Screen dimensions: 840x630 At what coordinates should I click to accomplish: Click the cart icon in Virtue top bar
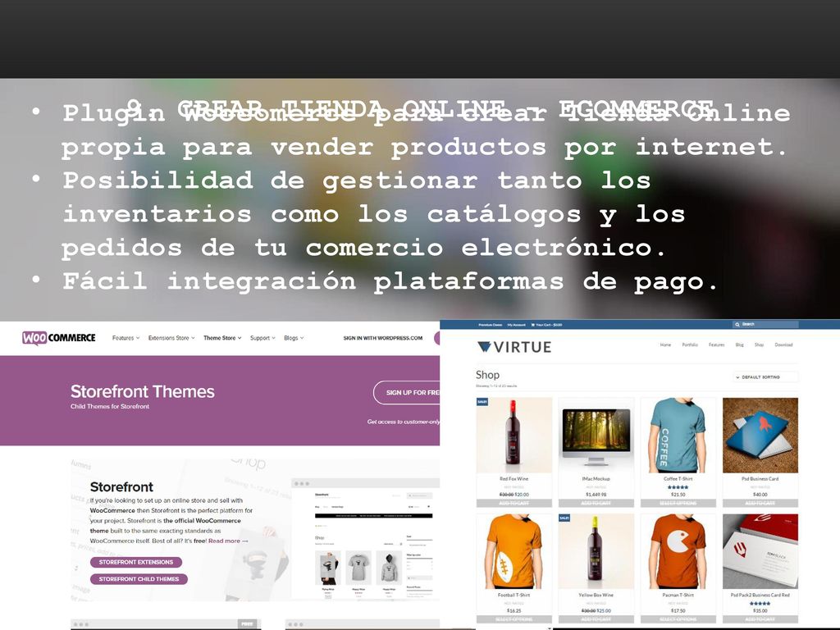click(532, 325)
